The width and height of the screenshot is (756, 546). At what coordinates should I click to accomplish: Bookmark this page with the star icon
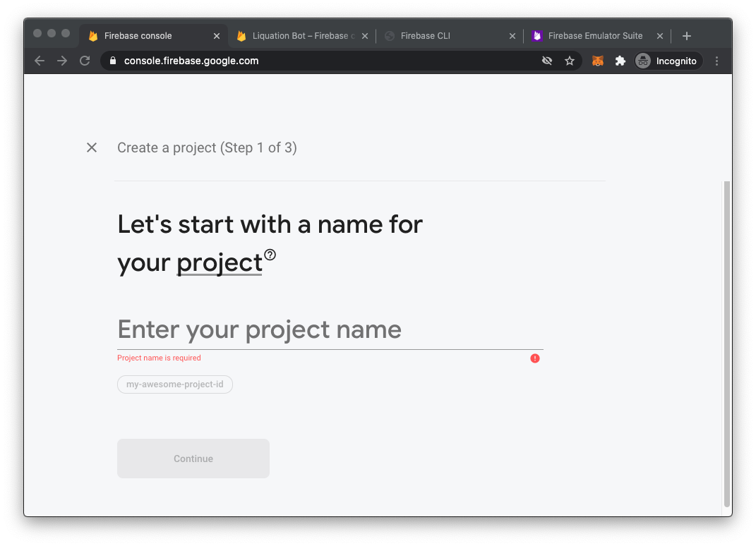570,61
